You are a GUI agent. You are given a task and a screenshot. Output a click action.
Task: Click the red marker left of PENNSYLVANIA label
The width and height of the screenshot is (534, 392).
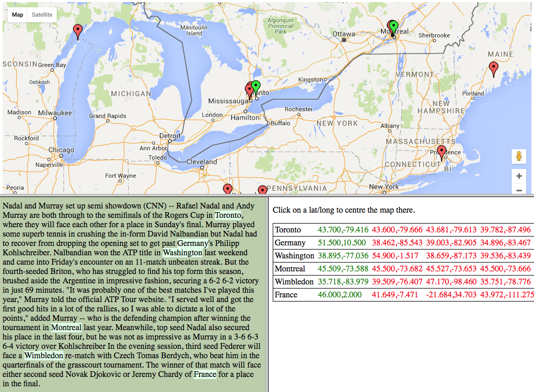tap(262, 190)
